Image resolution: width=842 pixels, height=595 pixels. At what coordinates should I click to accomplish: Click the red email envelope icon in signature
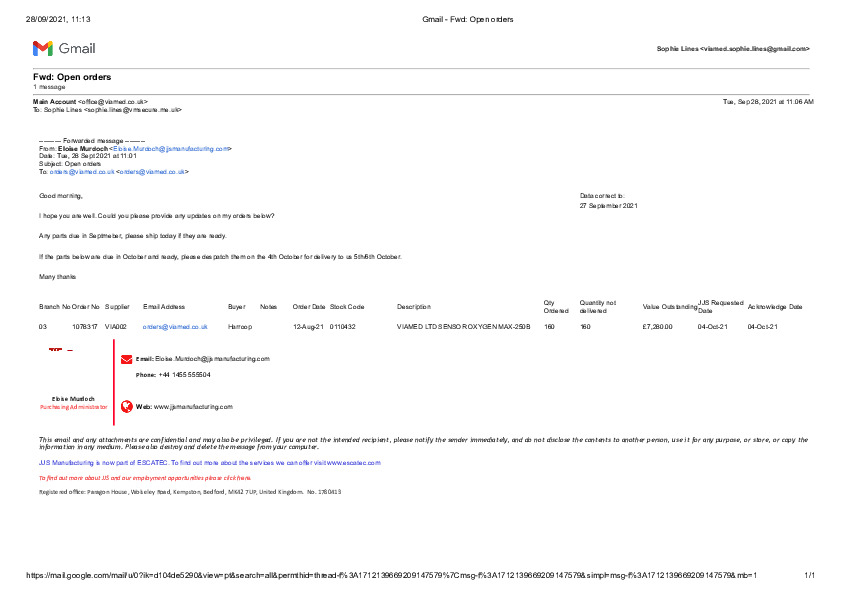click(126, 359)
